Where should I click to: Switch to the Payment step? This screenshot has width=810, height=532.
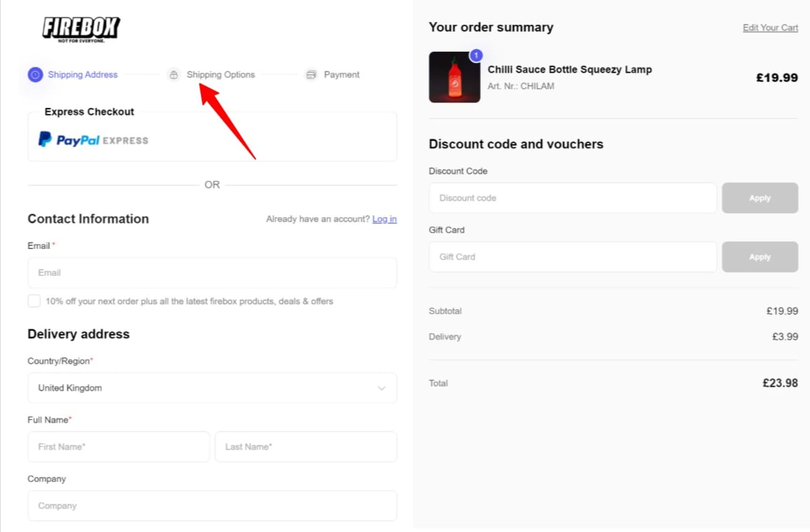341,74
